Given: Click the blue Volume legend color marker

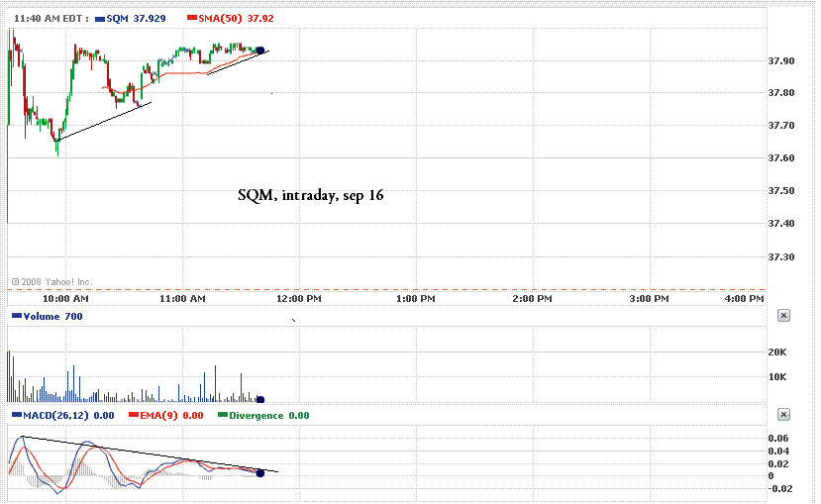Looking at the screenshot, I should (x=17, y=316).
